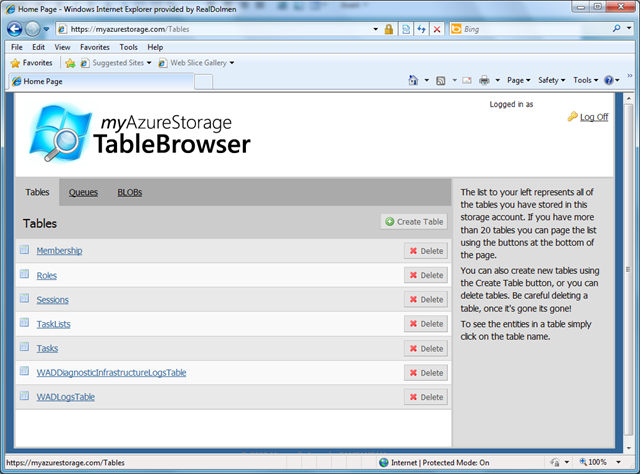Click the Read Mail icon
640x474 pixels.
[467, 80]
